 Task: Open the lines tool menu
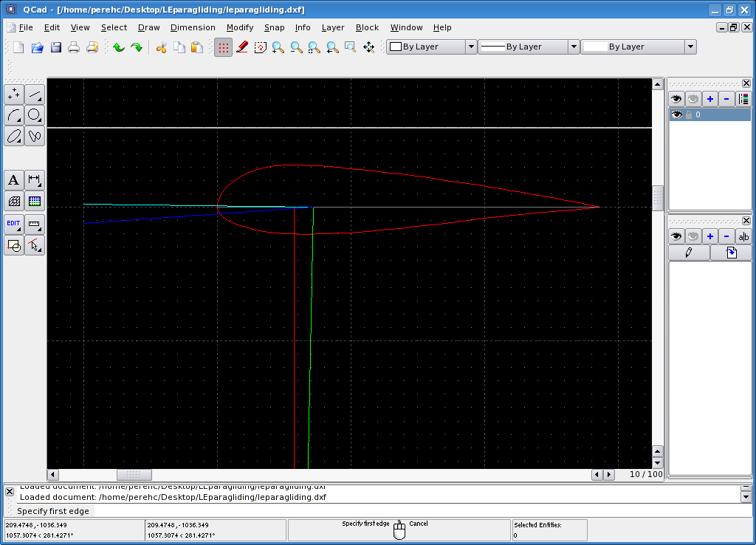coord(35,95)
